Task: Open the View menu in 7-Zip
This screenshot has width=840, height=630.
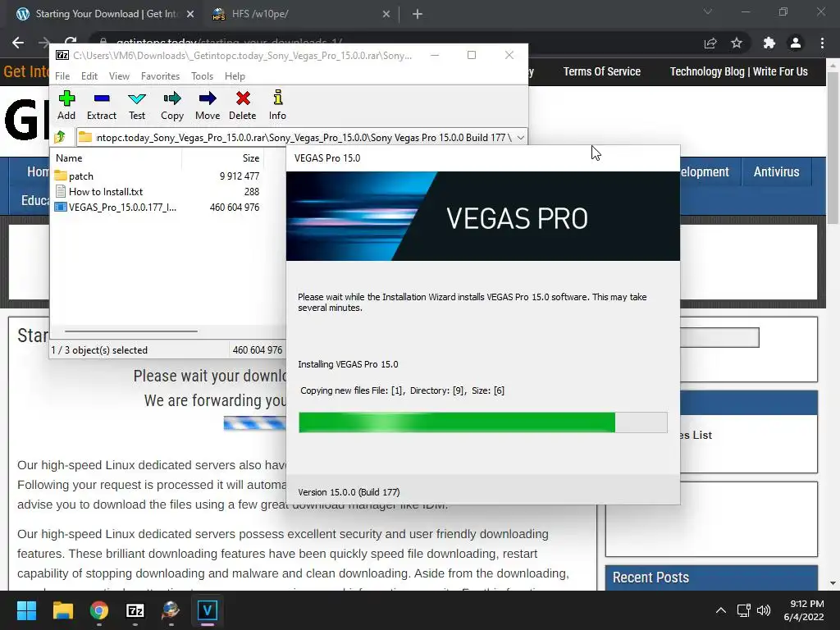Action: pos(119,76)
